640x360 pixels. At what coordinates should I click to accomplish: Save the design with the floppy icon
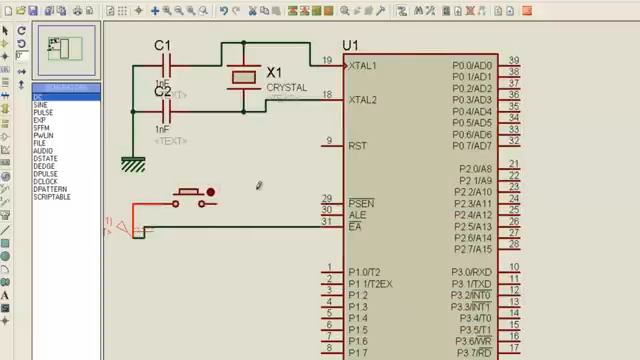click(33, 11)
